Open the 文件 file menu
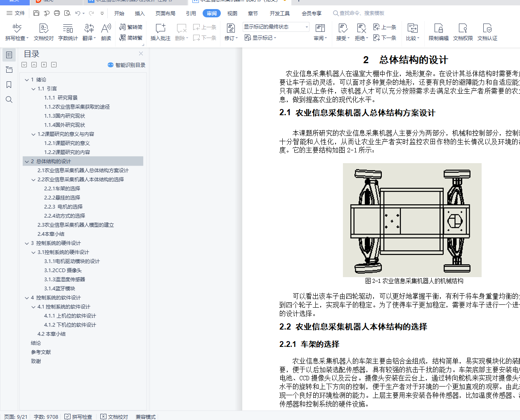This screenshot has height=420, width=520. [16, 13]
